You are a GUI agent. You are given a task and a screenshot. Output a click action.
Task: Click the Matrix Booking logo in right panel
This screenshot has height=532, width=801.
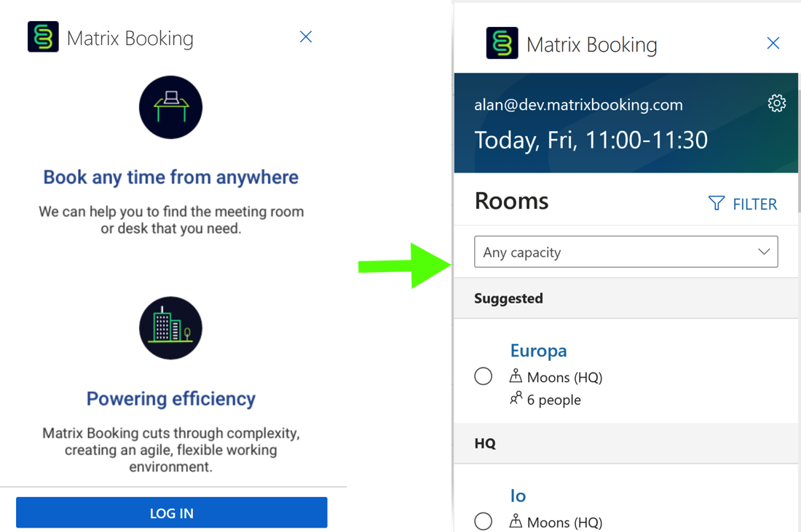502,44
